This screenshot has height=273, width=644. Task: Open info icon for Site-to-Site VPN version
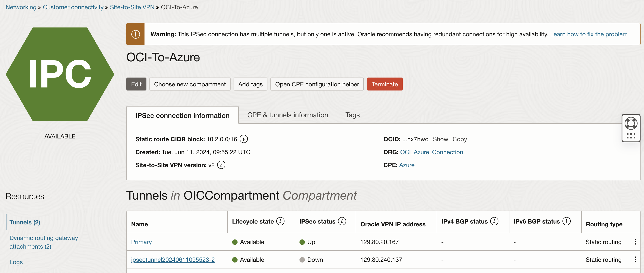click(221, 165)
